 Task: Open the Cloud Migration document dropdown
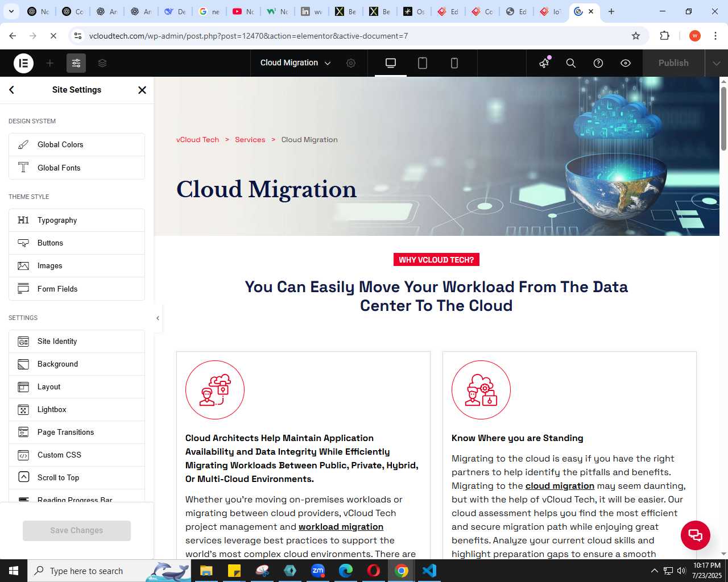(295, 63)
